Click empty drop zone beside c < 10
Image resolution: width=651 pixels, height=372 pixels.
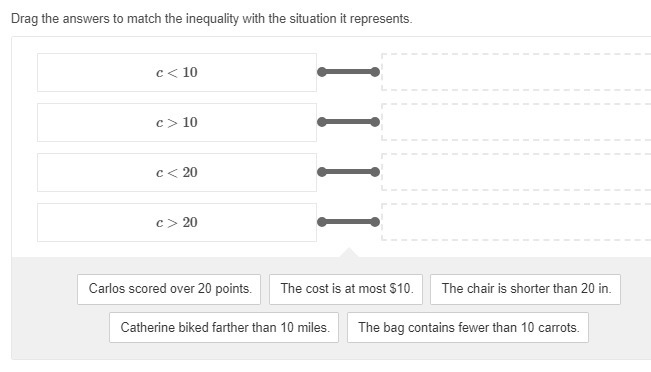(516, 72)
